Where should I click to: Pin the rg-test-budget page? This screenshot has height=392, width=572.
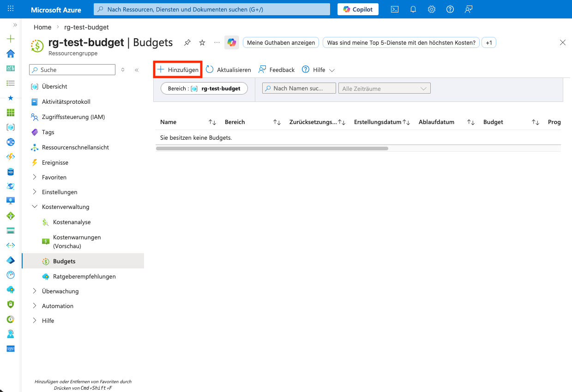(187, 43)
